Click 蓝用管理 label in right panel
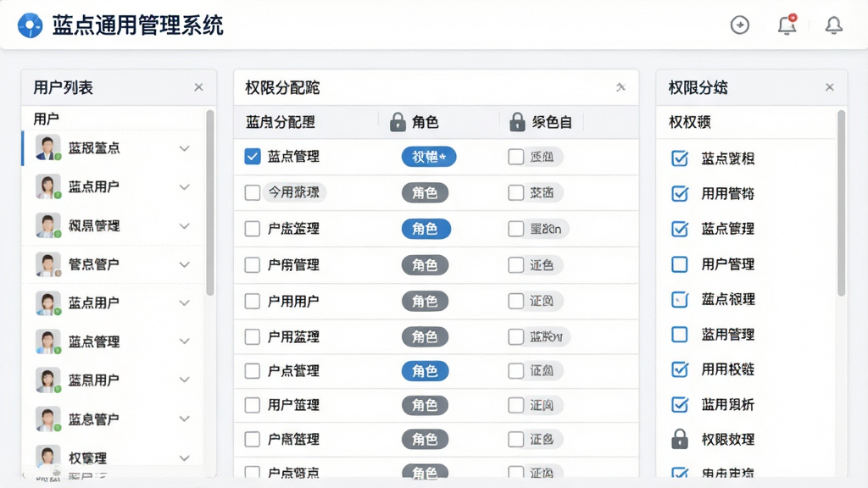This screenshot has height=488, width=868. pyautogui.click(x=728, y=334)
